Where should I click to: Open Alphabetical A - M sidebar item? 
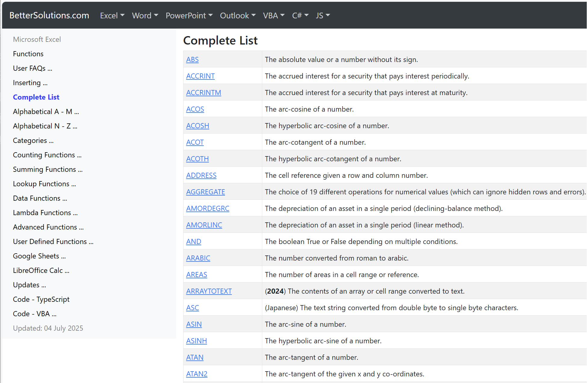point(46,112)
